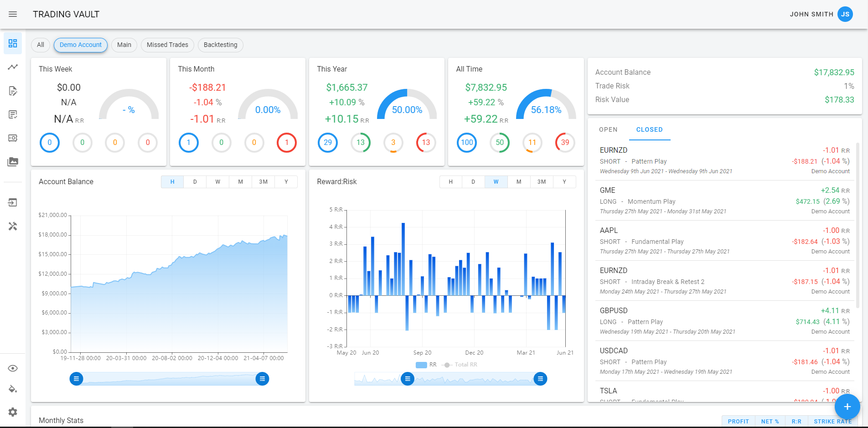Open the line chart analytics sidebar icon
Screen dimensions: 868x428
(13, 67)
